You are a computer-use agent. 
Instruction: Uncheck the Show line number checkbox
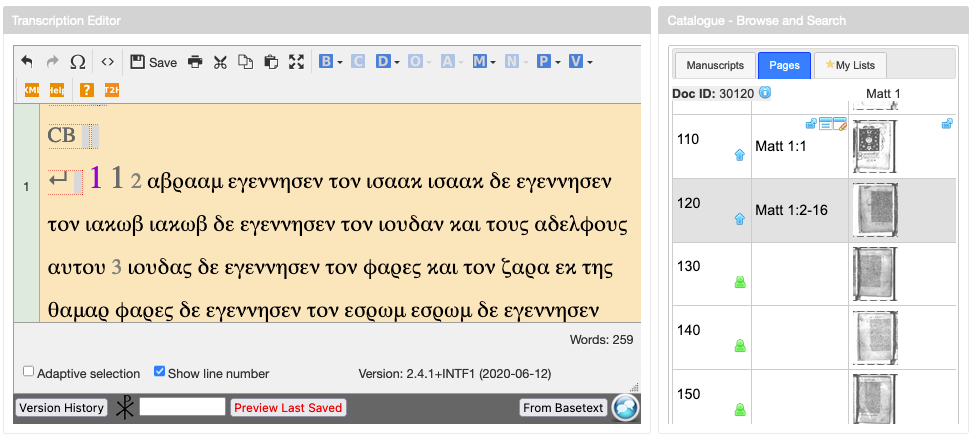[x=159, y=372]
